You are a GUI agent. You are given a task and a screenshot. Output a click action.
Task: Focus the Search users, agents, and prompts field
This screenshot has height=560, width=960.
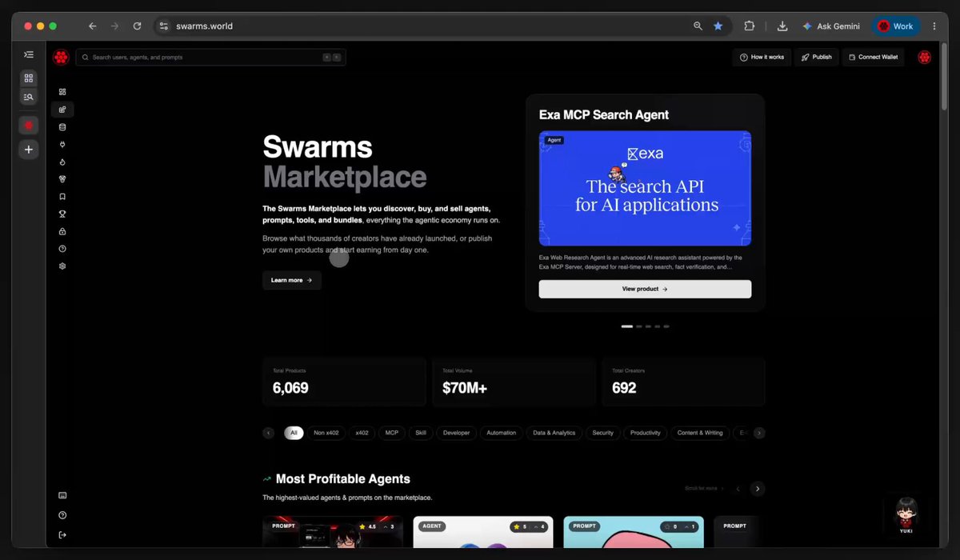point(211,58)
